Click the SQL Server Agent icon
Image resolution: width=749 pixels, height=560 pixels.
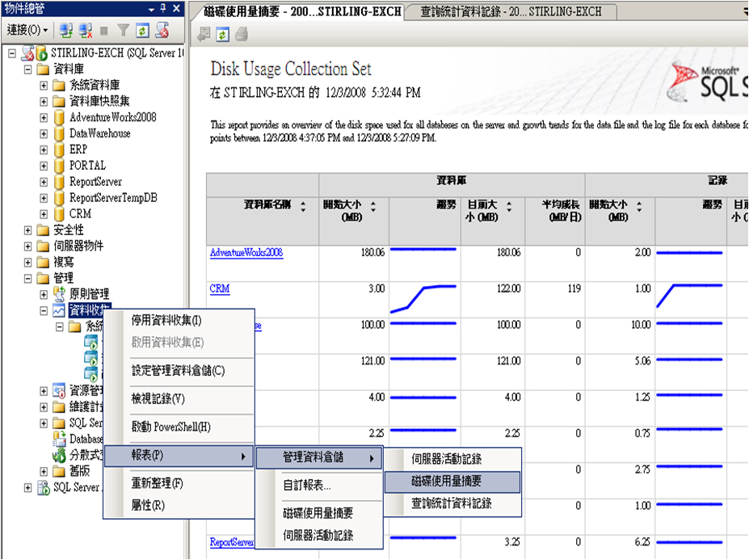44,487
